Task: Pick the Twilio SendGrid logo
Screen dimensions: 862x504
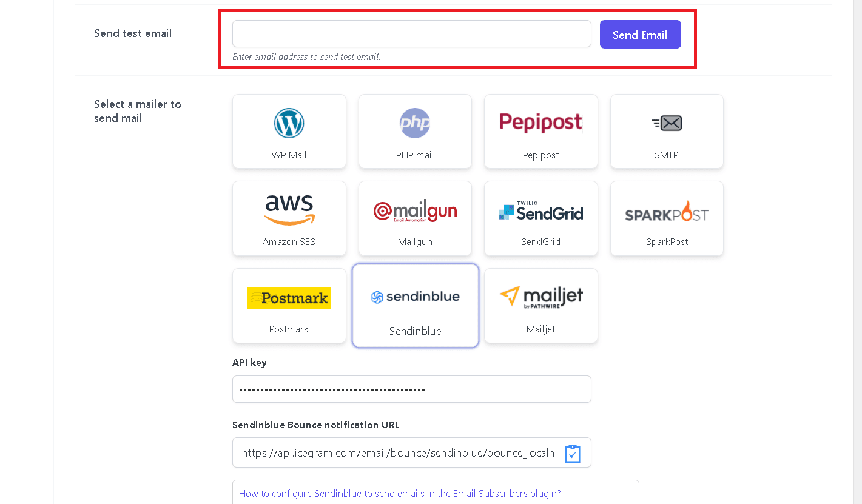Action: [x=540, y=210]
